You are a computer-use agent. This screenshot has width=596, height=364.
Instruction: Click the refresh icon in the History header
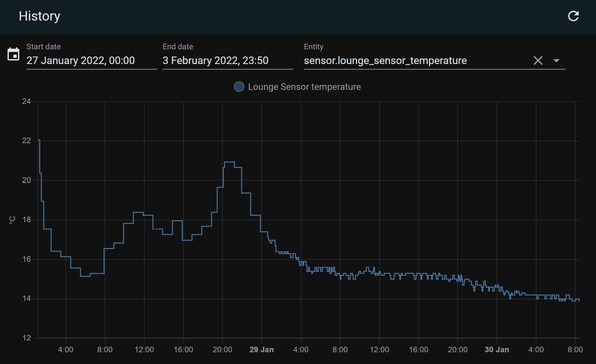pos(573,16)
